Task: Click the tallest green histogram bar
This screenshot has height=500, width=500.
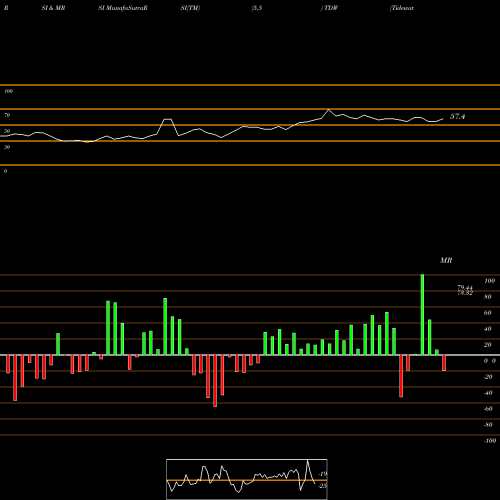Action: 422,315
